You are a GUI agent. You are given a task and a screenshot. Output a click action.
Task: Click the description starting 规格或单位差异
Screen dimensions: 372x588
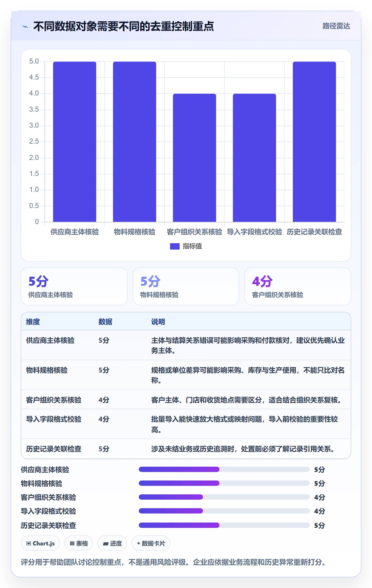click(x=248, y=375)
